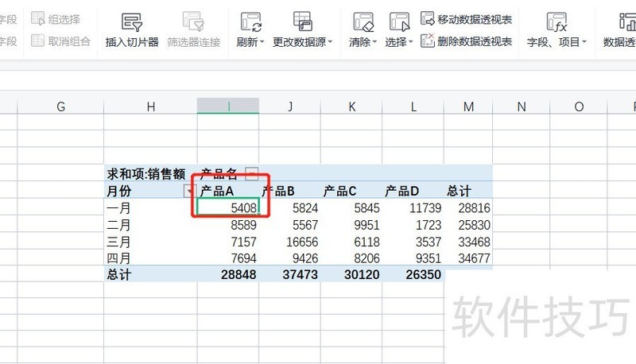The image size is (636, 364).
Task: Select column I header
Action: [228, 106]
